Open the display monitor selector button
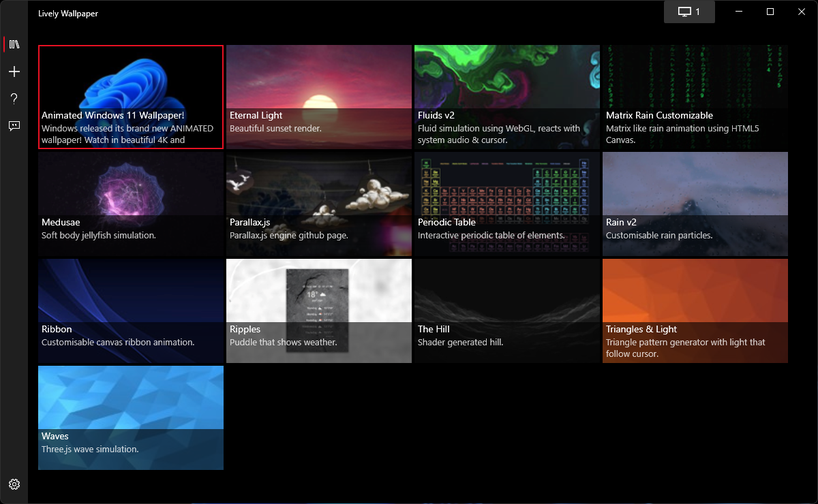The height and width of the screenshot is (504, 818). click(689, 12)
